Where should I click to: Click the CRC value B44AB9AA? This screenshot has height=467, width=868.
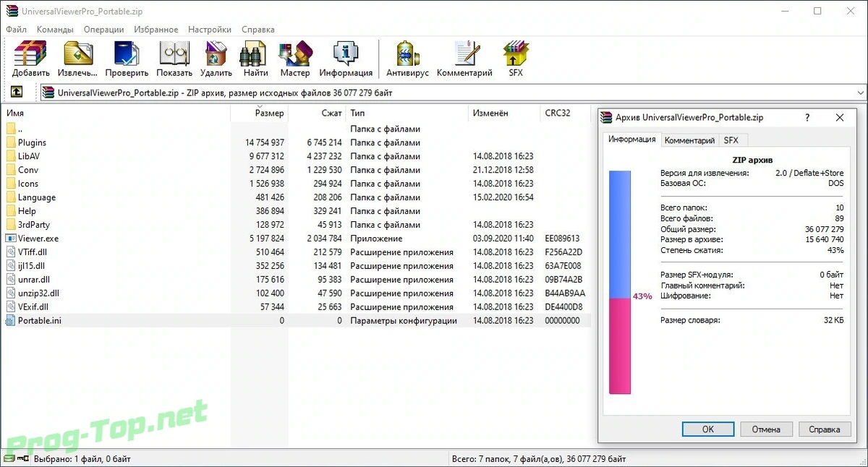point(564,293)
